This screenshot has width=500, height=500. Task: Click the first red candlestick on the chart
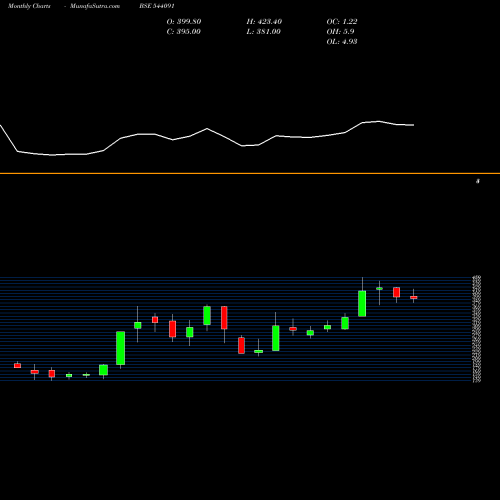pos(17,365)
